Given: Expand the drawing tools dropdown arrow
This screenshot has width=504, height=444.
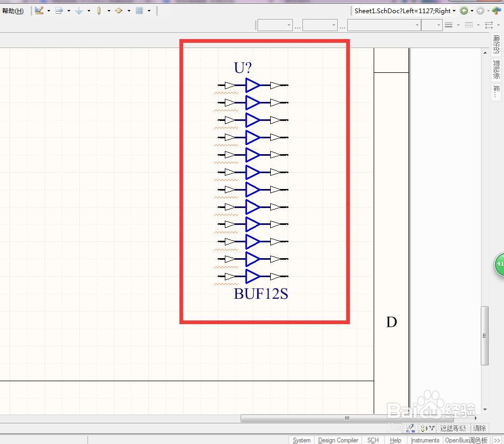Looking at the screenshot, I should pyautogui.click(x=49, y=11).
